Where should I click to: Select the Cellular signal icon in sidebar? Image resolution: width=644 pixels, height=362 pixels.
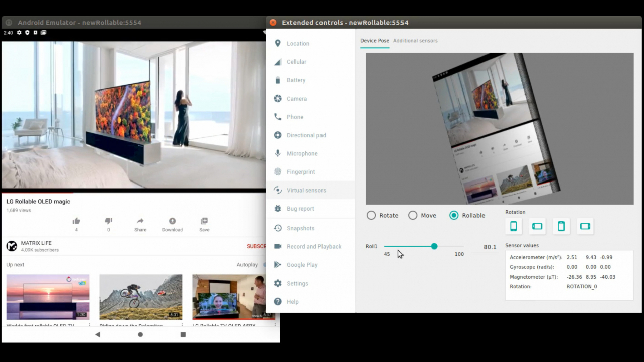278,62
